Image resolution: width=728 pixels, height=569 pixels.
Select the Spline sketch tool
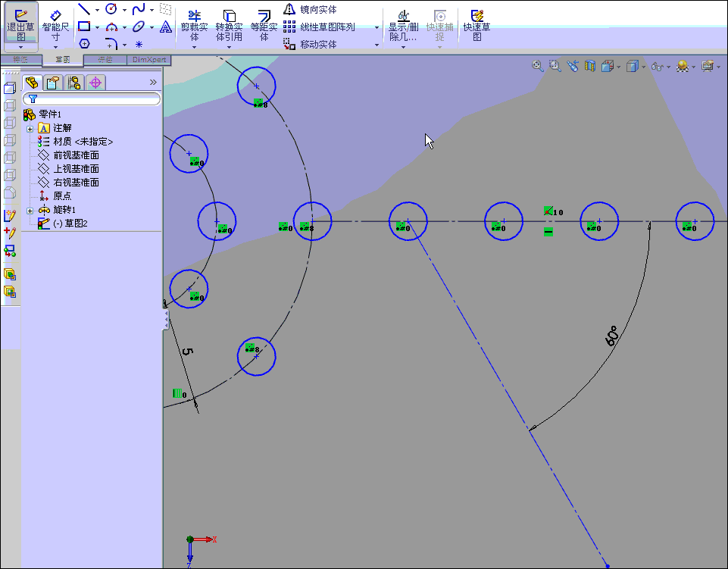139,8
